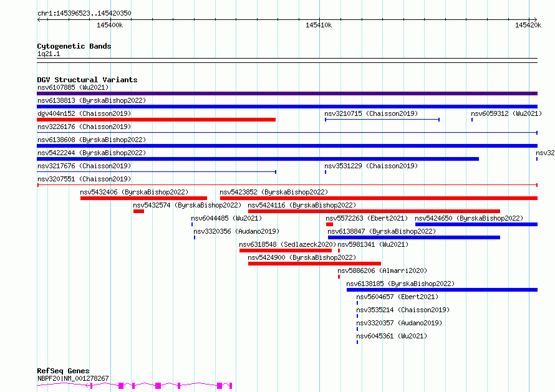Open the dgv404n152 (Chaisson2019) red variant bar
The width and height of the screenshot is (555, 392).
click(x=156, y=120)
